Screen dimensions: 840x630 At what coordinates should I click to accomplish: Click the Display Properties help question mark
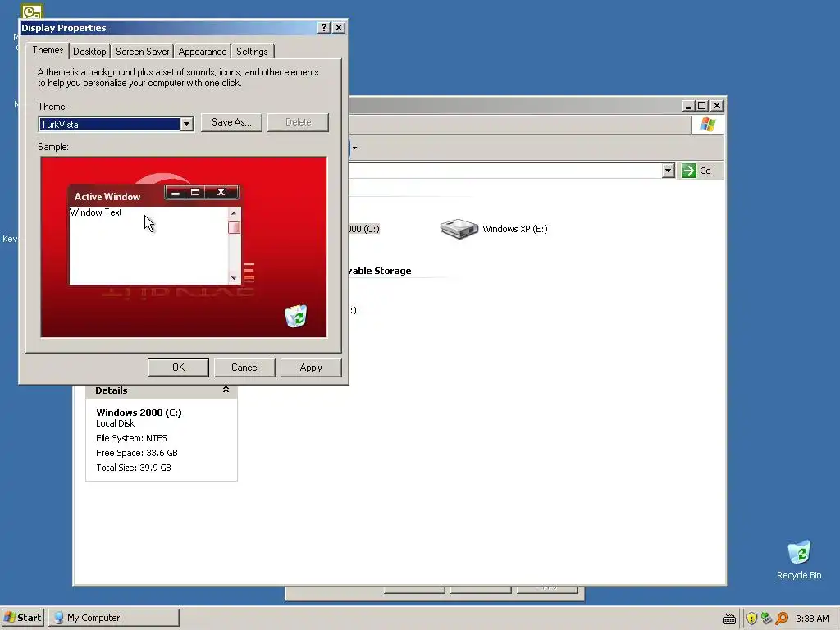[323, 28]
